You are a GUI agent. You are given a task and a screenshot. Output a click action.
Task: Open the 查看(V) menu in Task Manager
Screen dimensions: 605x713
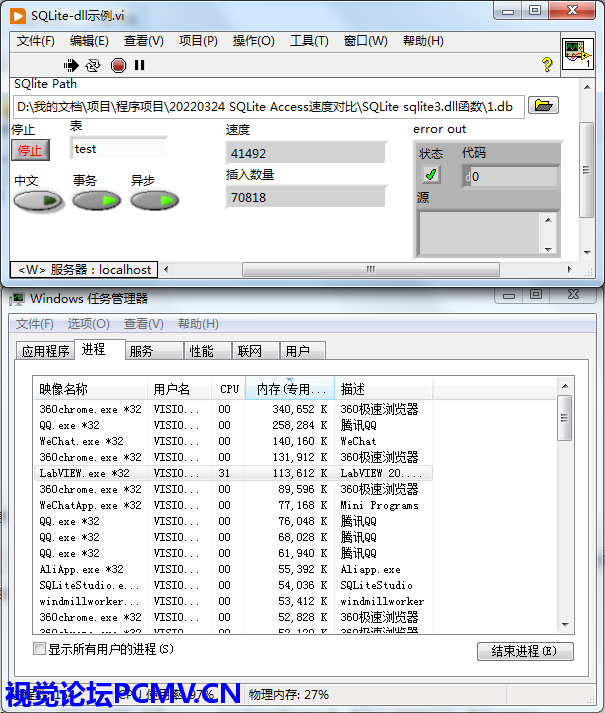point(143,324)
